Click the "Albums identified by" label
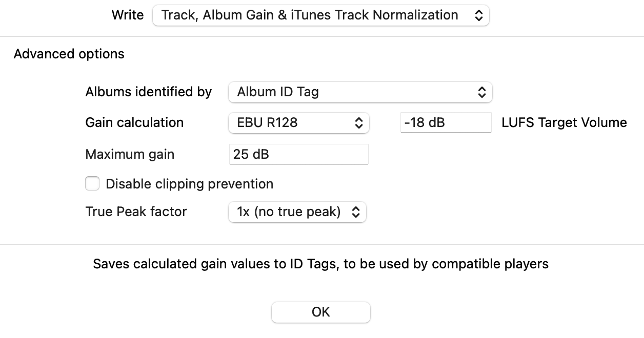The width and height of the screenshot is (644, 338). tap(149, 92)
